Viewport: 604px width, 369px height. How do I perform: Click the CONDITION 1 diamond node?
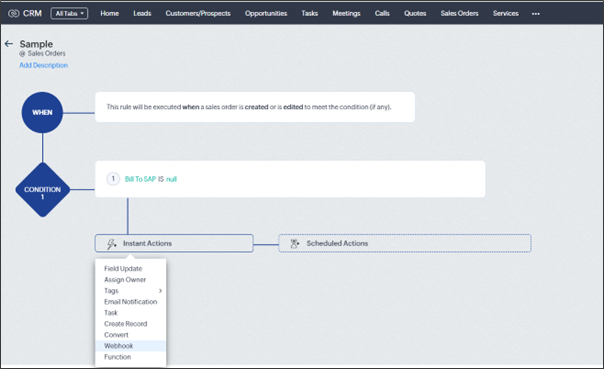click(42, 190)
